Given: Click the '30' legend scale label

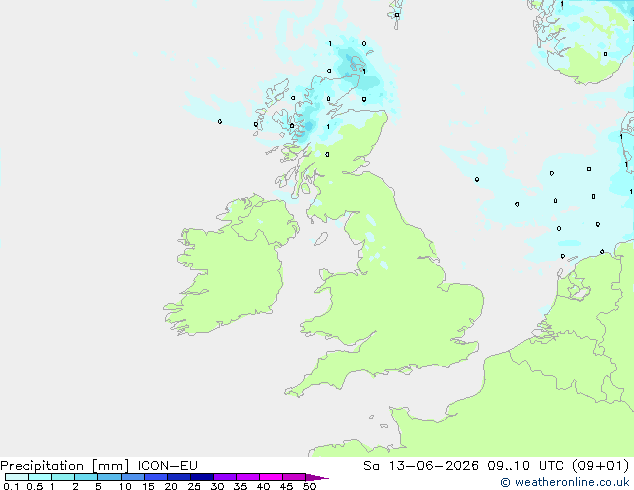Looking at the screenshot, I should tap(217, 486).
